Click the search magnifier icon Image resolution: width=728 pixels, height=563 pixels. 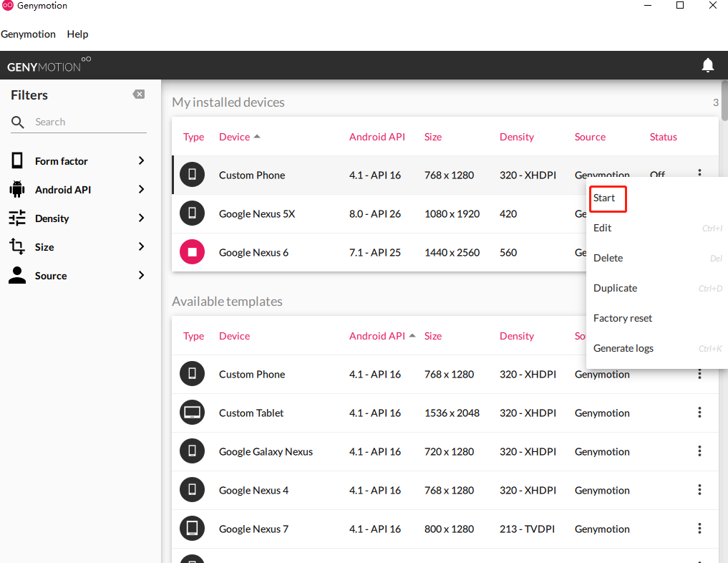point(18,122)
